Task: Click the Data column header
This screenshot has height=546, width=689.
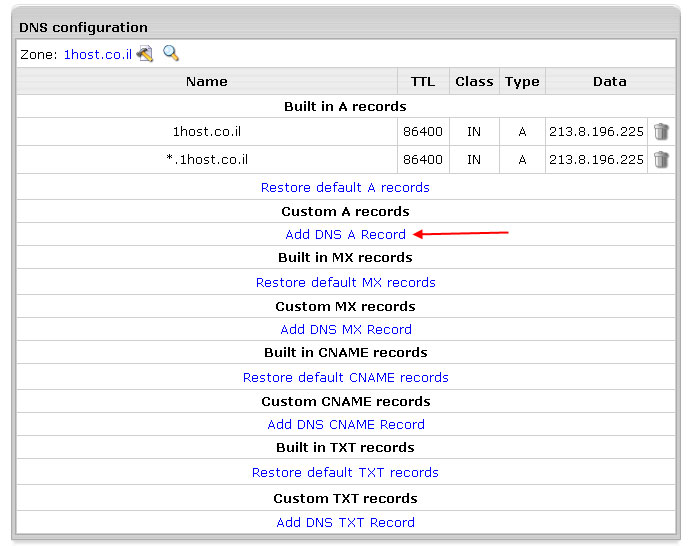Action: [x=609, y=82]
